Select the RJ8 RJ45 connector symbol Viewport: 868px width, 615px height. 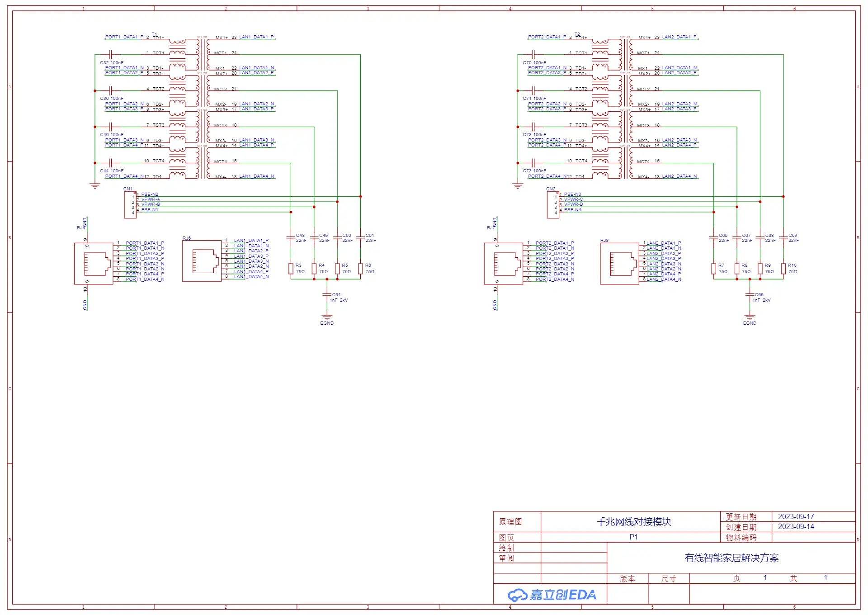619,264
